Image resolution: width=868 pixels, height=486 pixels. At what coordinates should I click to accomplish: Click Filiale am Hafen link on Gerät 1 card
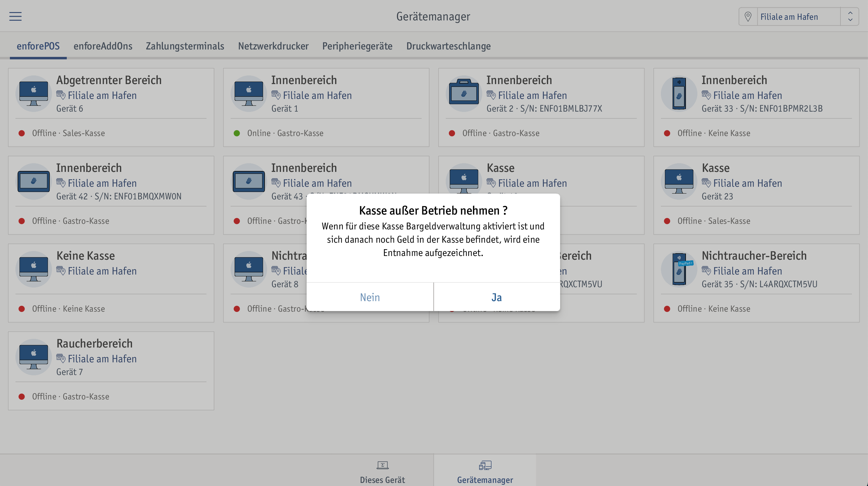[317, 96]
